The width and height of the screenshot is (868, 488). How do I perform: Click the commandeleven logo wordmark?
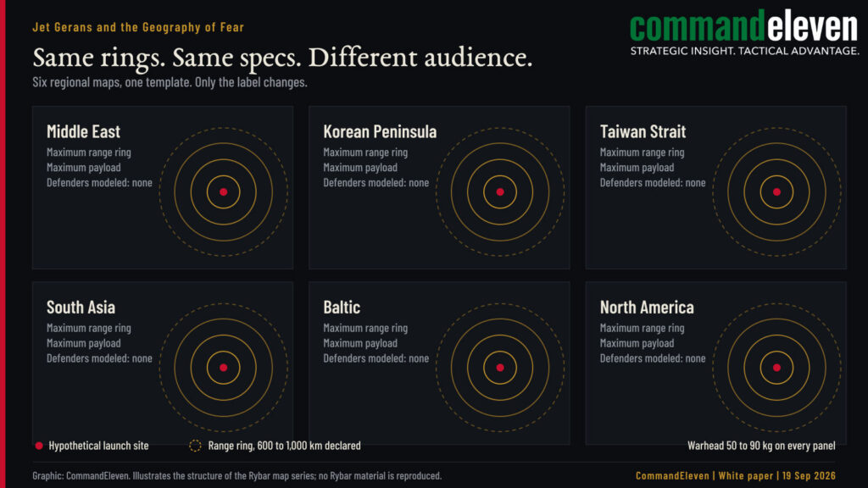pyautogui.click(x=743, y=26)
